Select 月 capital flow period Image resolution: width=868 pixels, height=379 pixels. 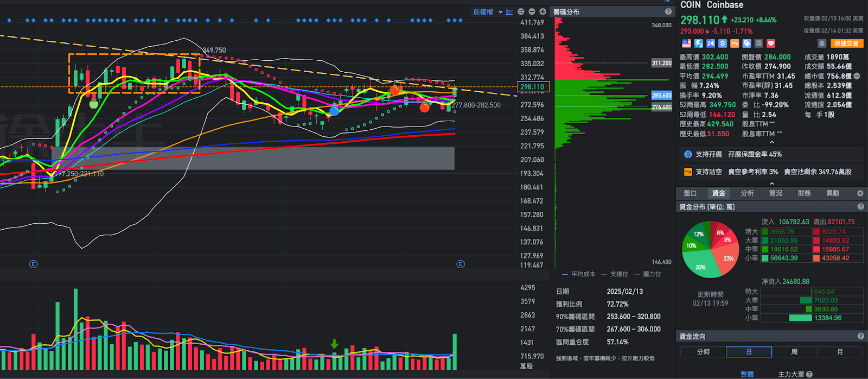click(840, 352)
